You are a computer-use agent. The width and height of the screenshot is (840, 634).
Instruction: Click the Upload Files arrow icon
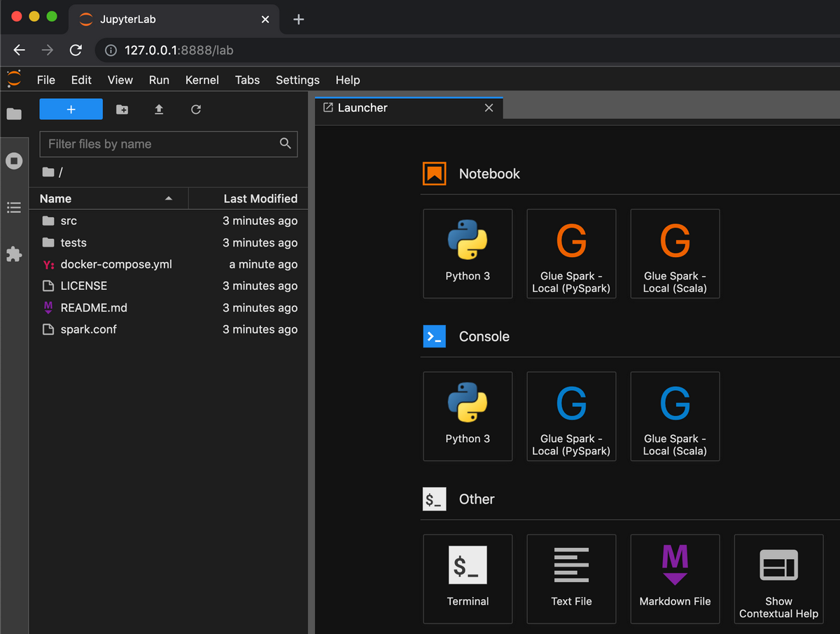[159, 109]
